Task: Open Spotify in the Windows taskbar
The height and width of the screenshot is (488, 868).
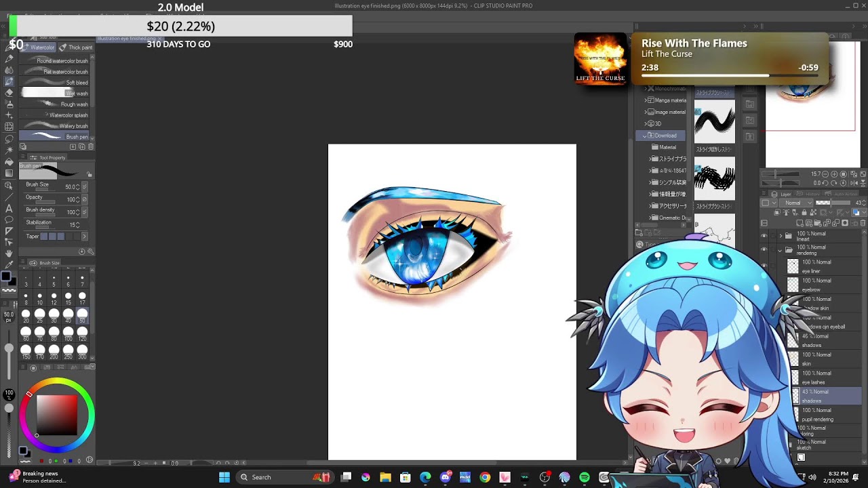Action: pyautogui.click(x=584, y=477)
